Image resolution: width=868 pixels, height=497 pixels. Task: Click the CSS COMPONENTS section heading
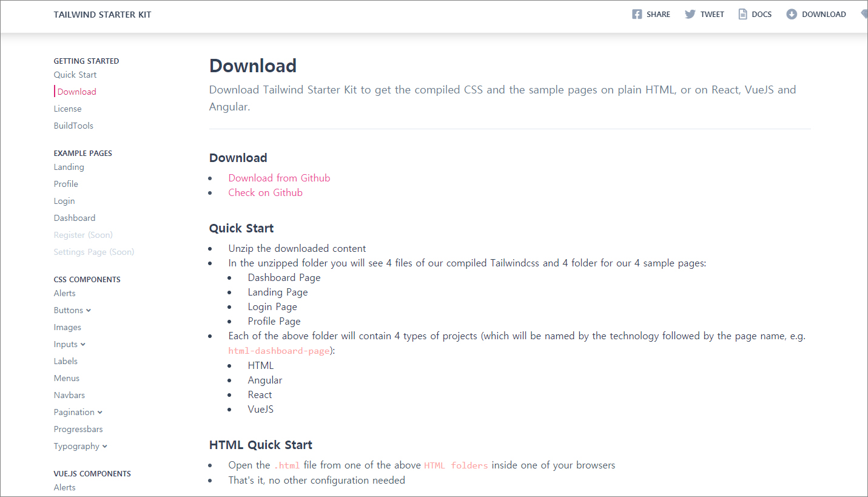pyautogui.click(x=87, y=279)
